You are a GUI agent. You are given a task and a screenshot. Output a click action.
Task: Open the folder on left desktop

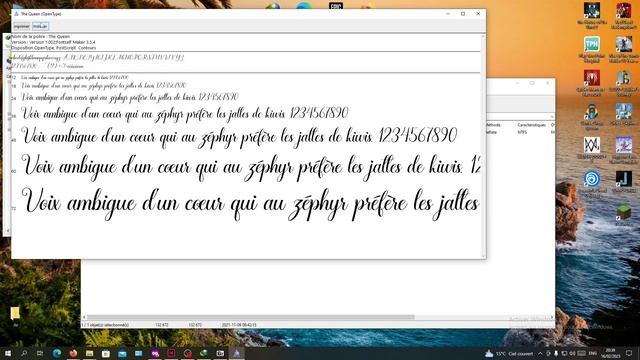click(15, 316)
